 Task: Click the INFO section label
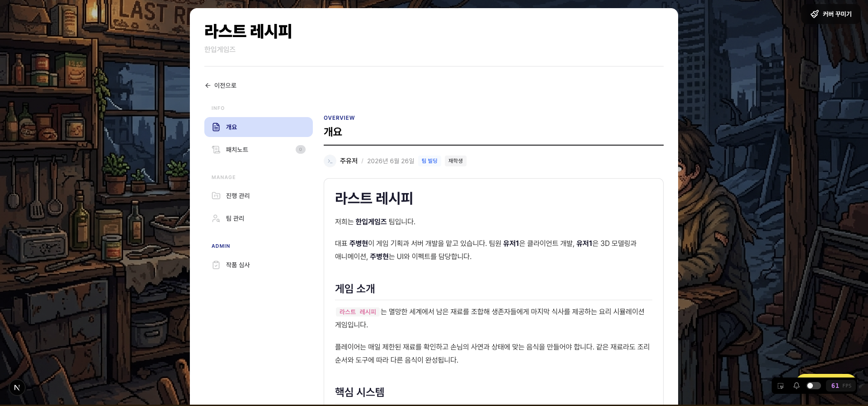[x=218, y=108]
